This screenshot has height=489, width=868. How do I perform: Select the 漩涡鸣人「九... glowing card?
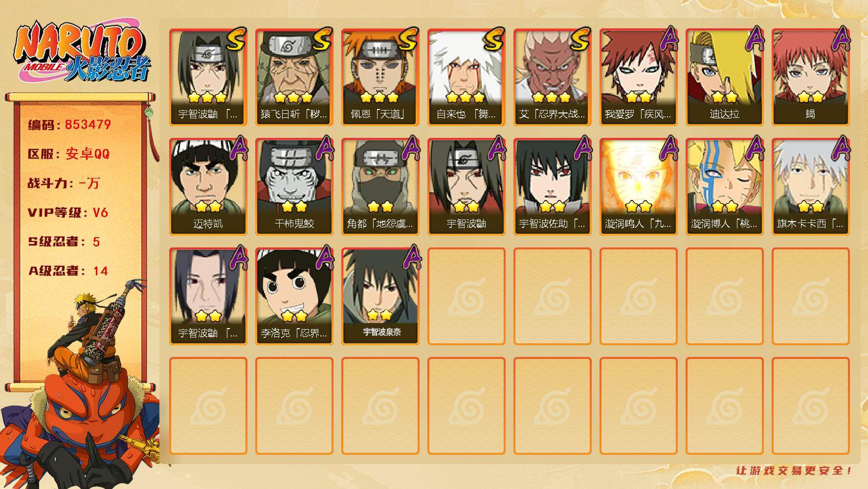(x=638, y=187)
